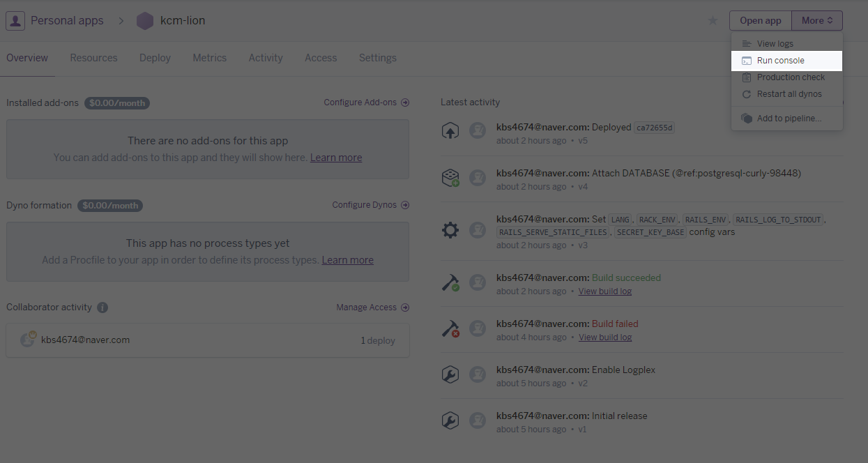868x463 pixels.
Task: Click the Add to pipeline icon
Action: click(747, 119)
